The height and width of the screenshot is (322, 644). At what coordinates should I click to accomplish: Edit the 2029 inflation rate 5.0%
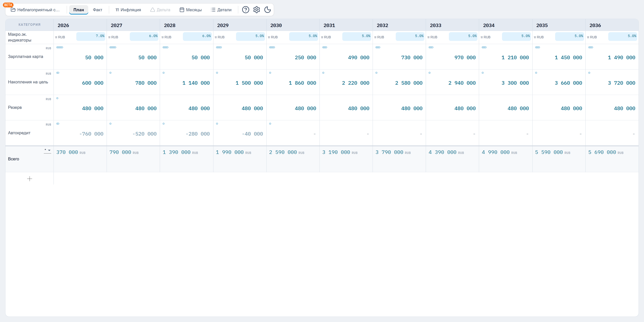(x=250, y=36)
